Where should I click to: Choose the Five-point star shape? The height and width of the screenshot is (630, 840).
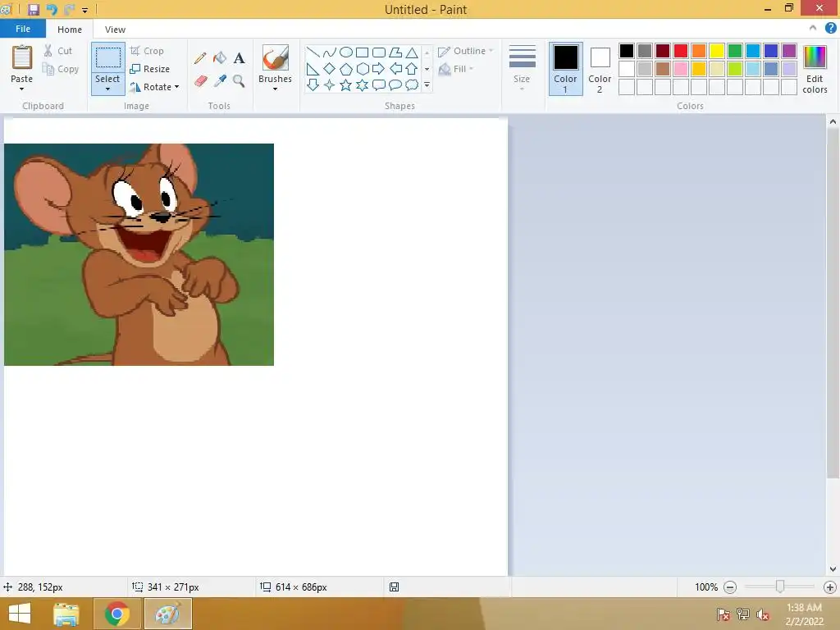click(x=346, y=84)
